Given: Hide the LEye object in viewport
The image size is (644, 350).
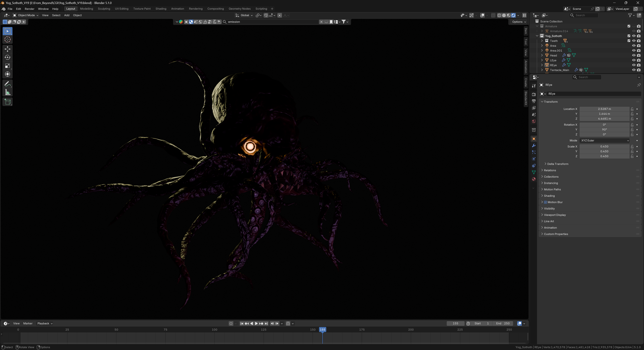Looking at the screenshot, I should (634, 60).
